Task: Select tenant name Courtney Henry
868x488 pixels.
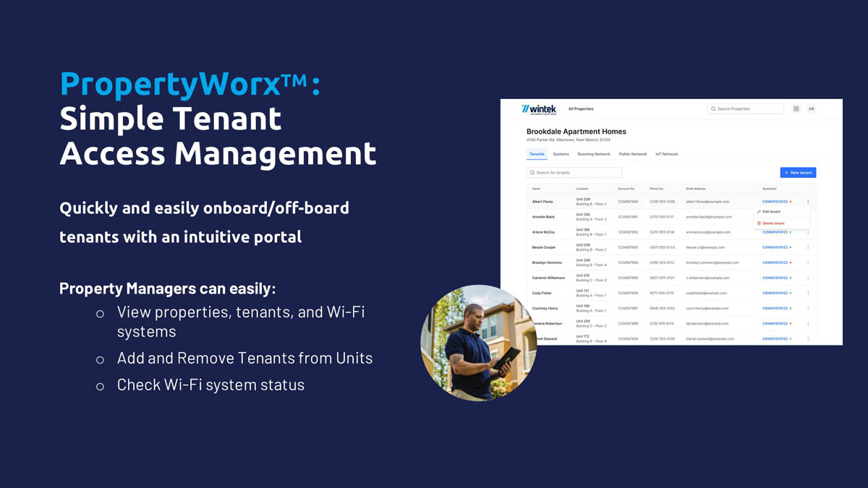Action: click(x=545, y=308)
